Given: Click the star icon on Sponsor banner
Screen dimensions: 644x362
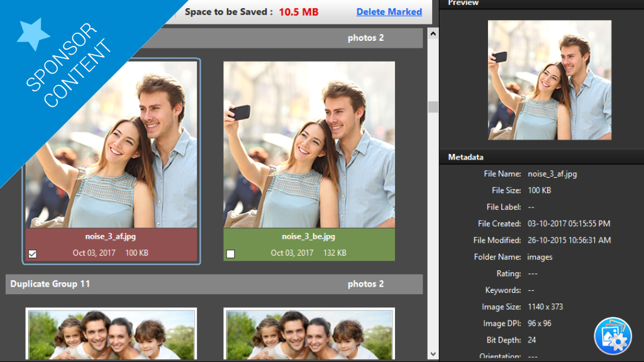Looking at the screenshot, I should point(33,33).
